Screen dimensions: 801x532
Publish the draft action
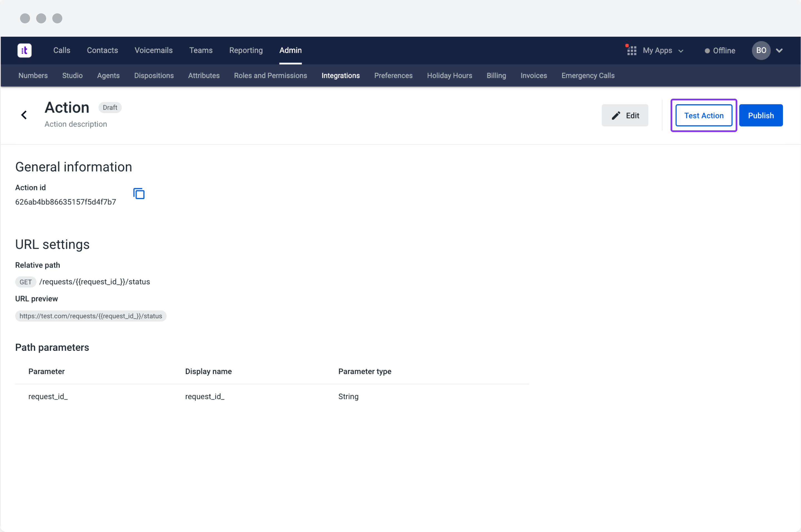point(761,116)
